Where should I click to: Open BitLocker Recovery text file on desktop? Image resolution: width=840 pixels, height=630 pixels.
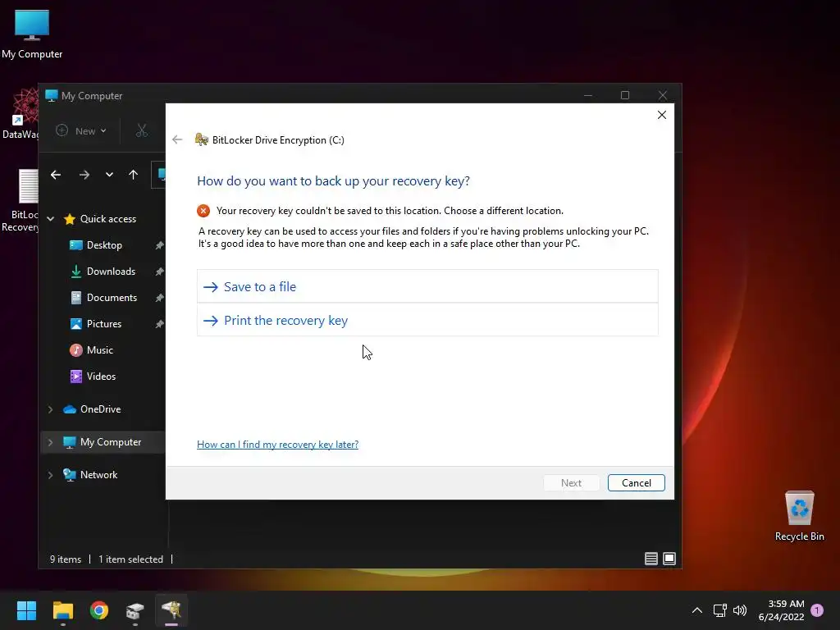point(21,200)
